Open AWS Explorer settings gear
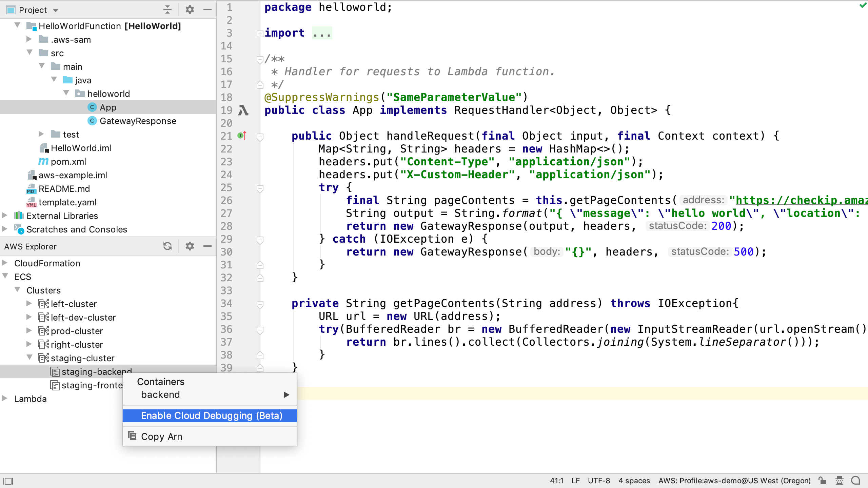The height and width of the screenshot is (488, 868). [190, 246]
